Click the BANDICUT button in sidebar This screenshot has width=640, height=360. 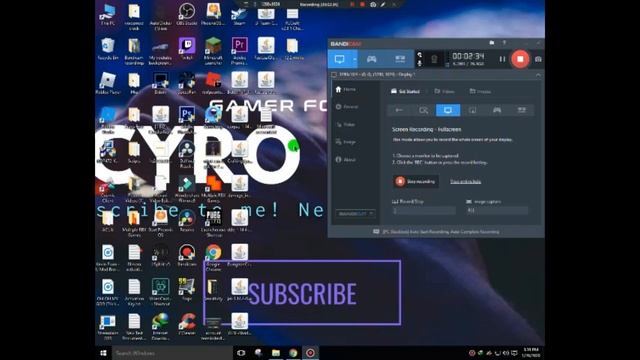click(x=355, y=213)
